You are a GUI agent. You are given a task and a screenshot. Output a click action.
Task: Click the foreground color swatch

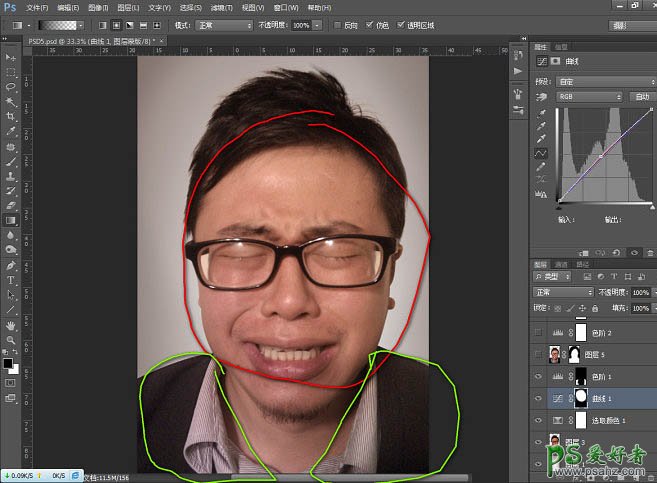pyautogui.click(x=7, y=363)
